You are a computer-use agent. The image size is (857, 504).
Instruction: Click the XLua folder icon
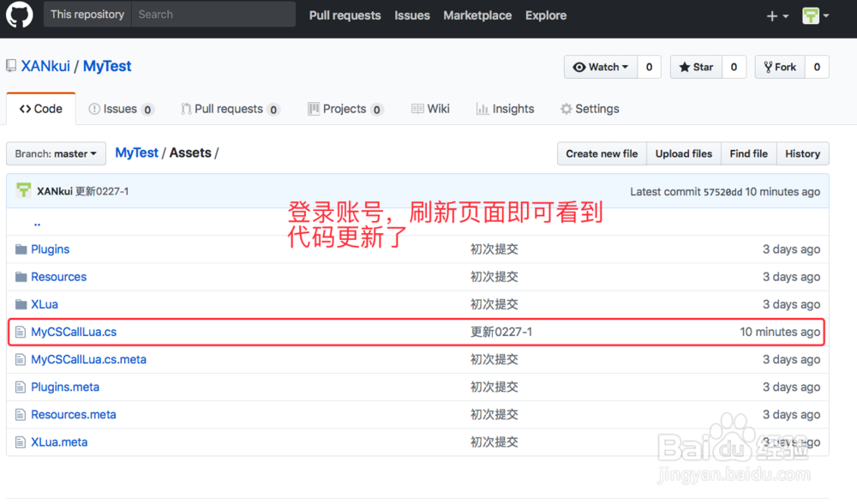coord(21,304)
